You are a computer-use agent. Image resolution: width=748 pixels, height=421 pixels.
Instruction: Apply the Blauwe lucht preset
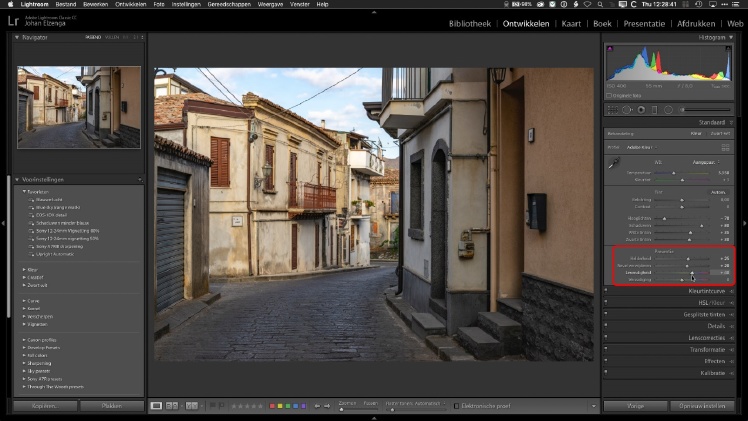click(49, 200)
